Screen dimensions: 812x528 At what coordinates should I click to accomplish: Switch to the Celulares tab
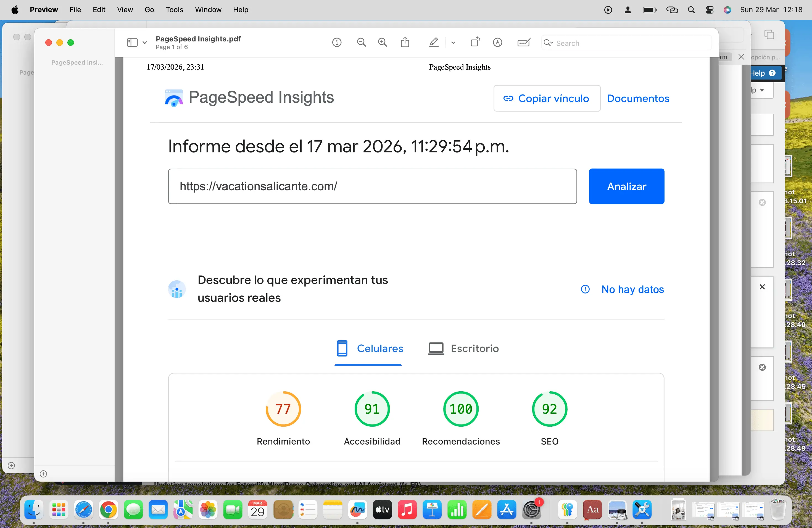(370, 349)
